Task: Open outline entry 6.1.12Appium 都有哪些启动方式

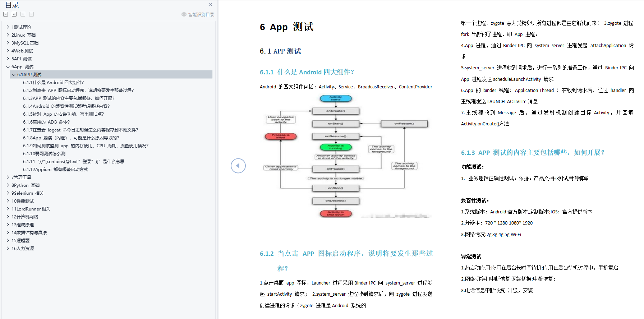Action: [x=55, y=169]
